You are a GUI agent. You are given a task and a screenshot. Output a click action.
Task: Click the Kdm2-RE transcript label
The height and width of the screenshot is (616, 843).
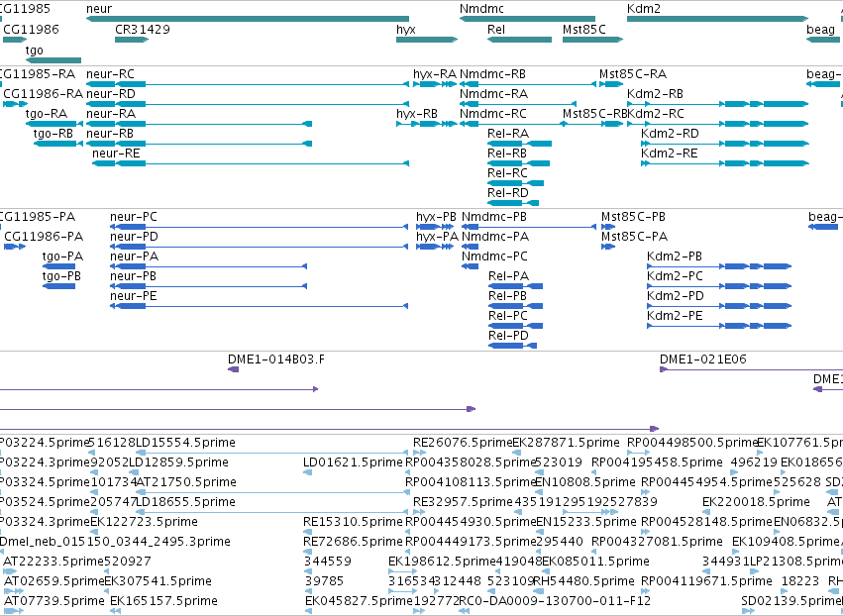click(x=669, y=154)
